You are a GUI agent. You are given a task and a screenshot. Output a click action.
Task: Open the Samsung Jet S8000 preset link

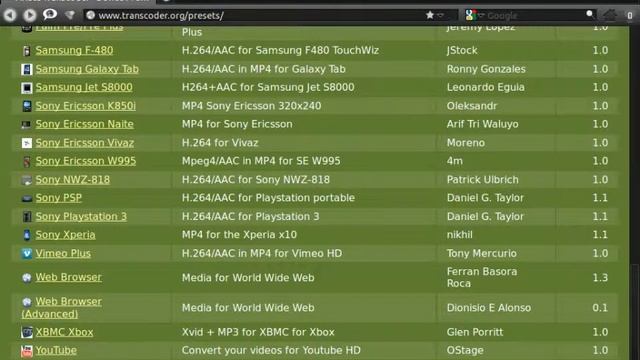click(x=84, y=87)
